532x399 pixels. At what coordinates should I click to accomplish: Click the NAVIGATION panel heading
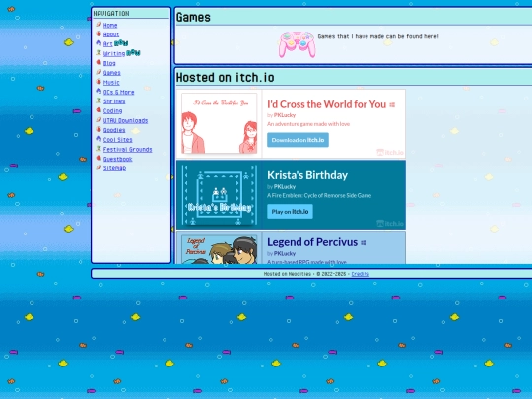[x=111, y=13]
